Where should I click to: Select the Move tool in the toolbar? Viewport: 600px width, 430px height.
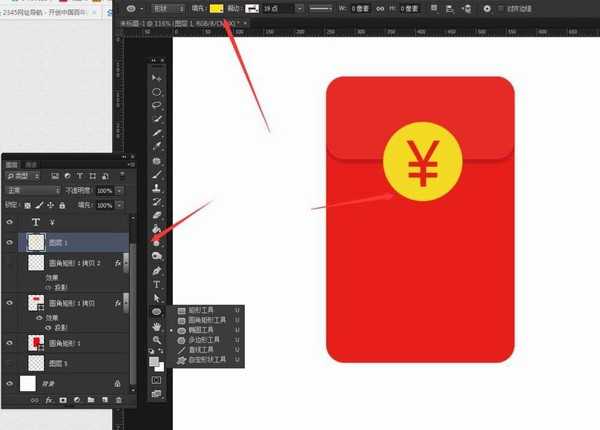tap(157, 77)
